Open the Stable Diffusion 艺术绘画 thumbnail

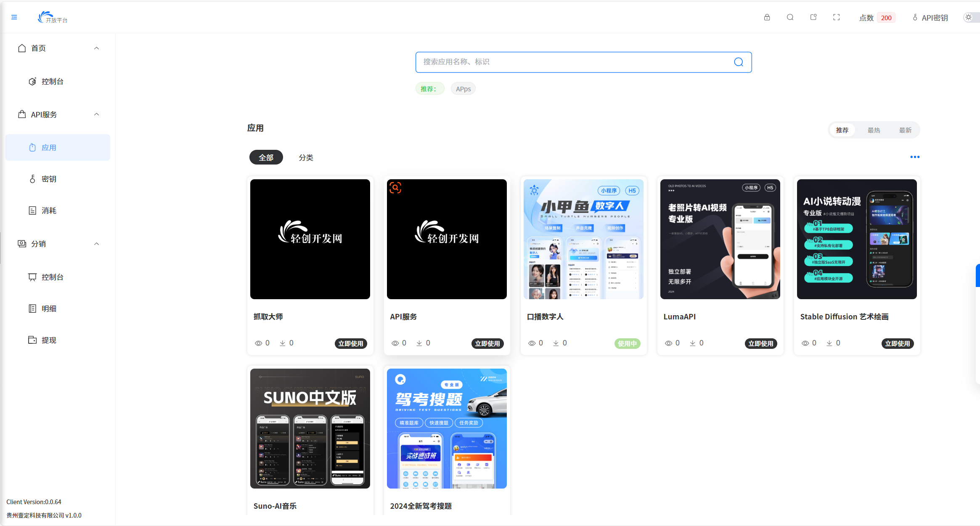click(857, 239)
